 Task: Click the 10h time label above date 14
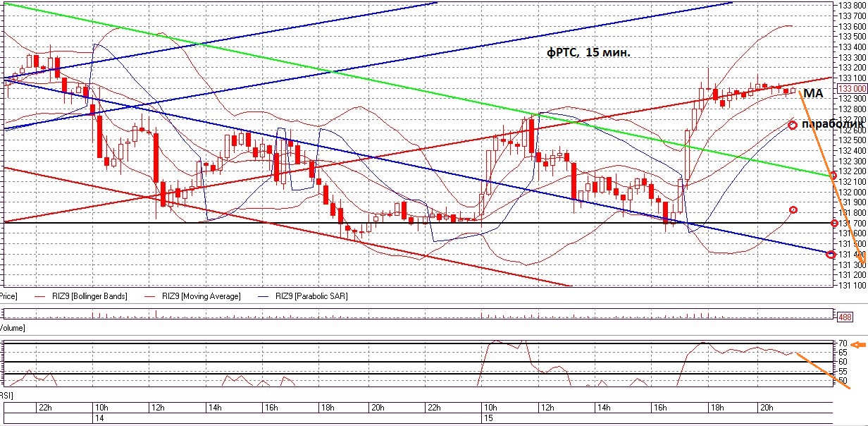pos(101,408)
